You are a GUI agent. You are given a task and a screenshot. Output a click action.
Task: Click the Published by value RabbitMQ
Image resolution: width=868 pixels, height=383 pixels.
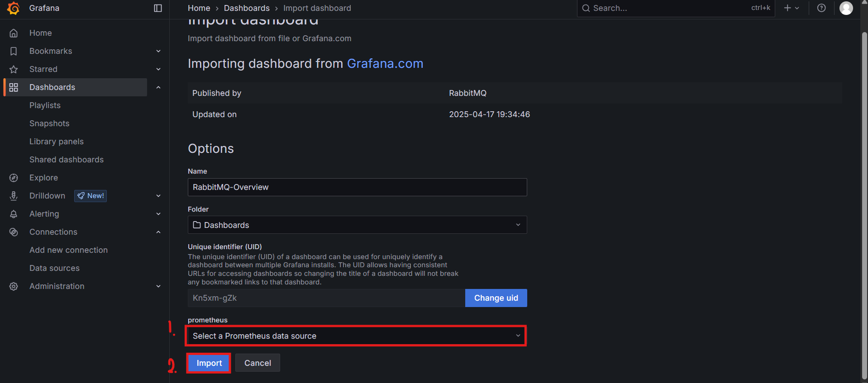pyautogui.click(x=467, y=93)
